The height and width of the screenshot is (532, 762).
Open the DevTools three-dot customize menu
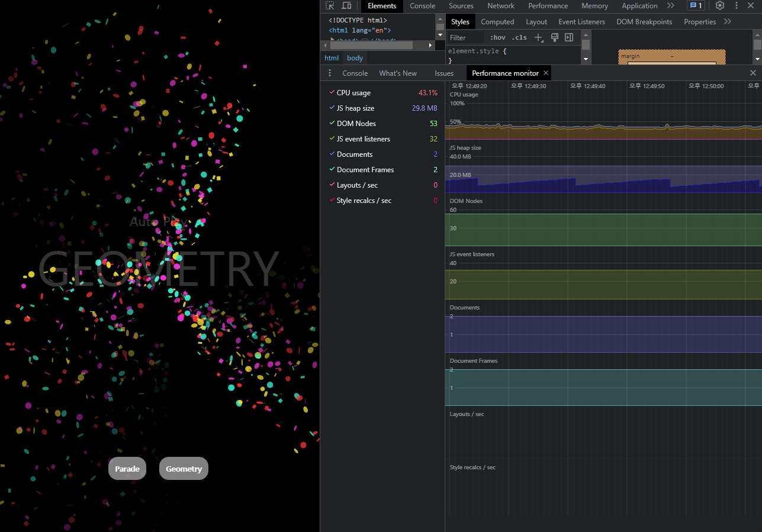[737, 6]
